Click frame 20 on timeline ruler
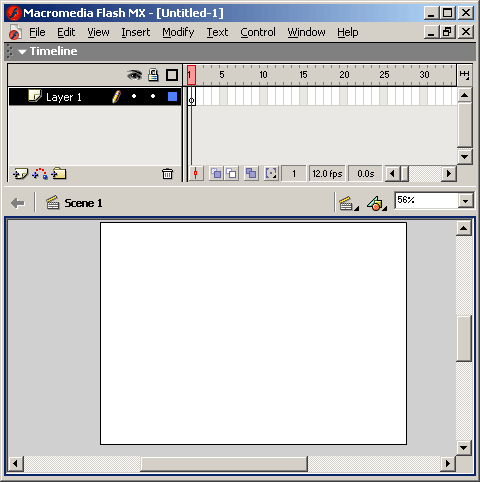Viewport: 480px width, 482px height. 344,75
